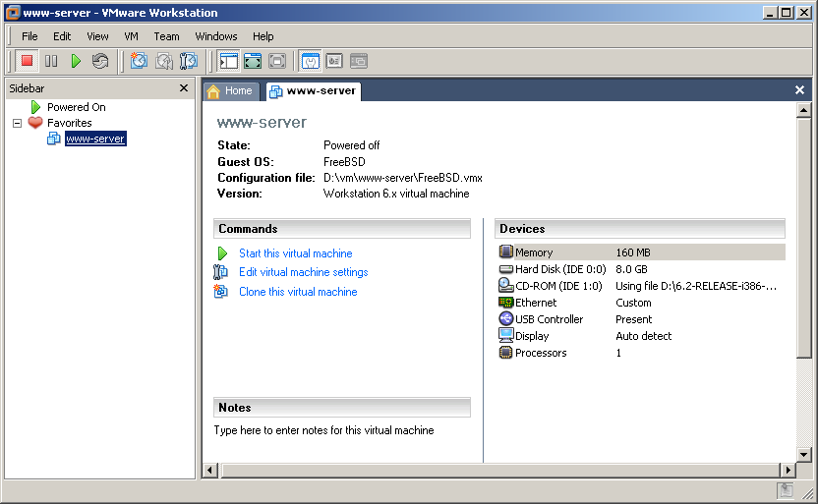The image size is (818, 504).
Task: Click the 8.0 GB hard disk value
Action: pyautogui.click(x=631, y=269)
